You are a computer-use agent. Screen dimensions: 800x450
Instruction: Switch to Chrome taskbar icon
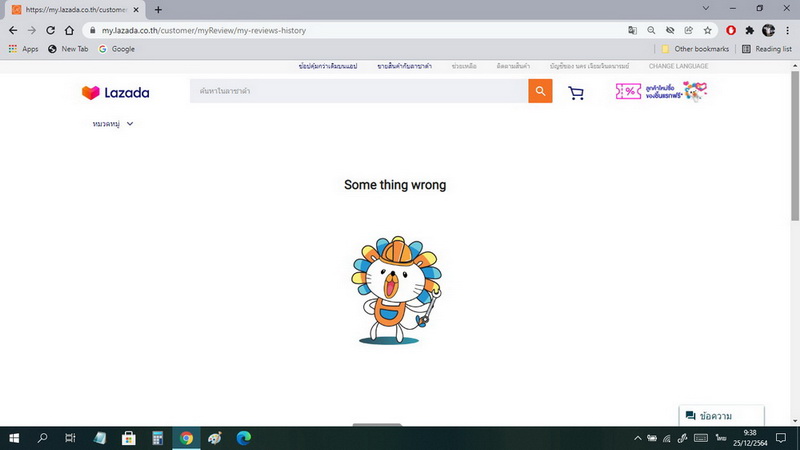(x=186, y=438)
